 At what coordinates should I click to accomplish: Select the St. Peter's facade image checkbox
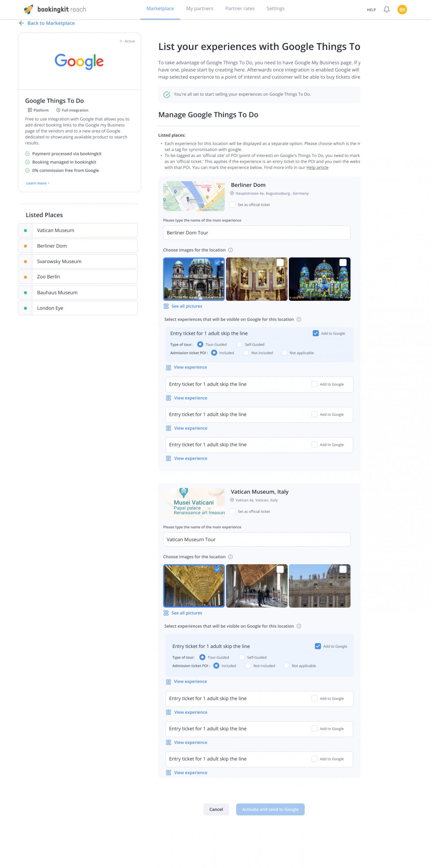[343, 569]
